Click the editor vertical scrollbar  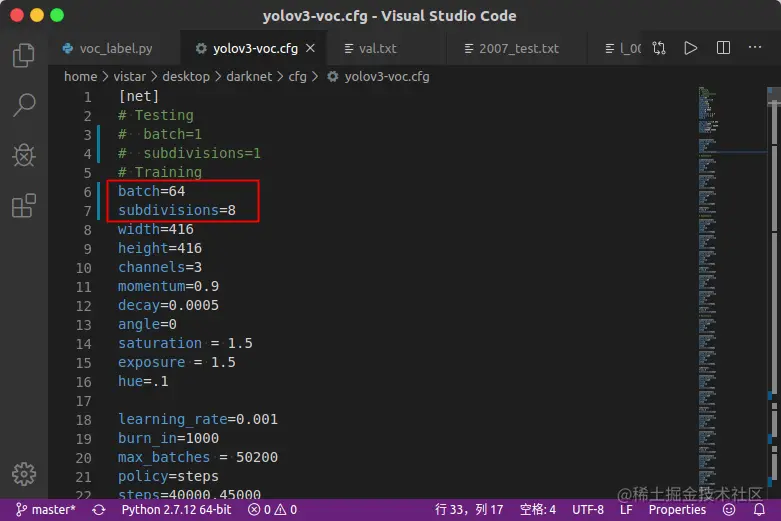774,291
